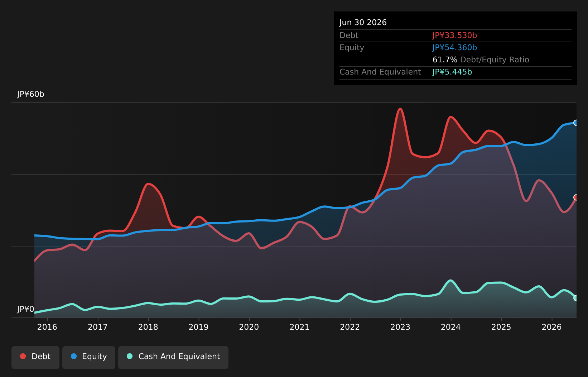Click the 2022 x-axis label
Image resolution: width=588 pixels, height=377 pixels.
pos(350,327)
